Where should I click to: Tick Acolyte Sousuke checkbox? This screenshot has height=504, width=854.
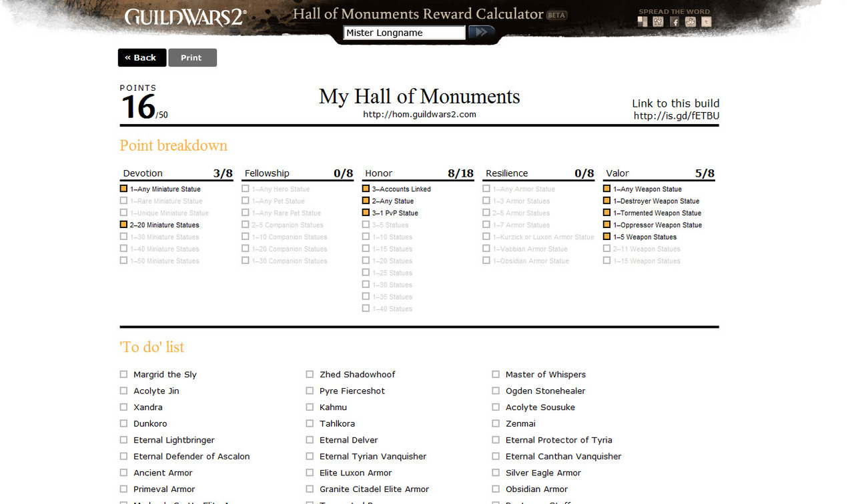pyautogui.click(x=496, y=407)
